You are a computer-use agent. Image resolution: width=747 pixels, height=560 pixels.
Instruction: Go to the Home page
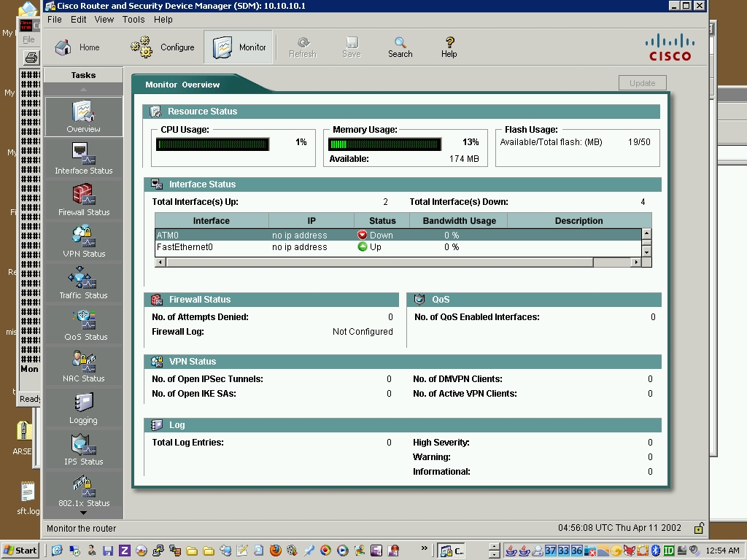coord(77,47)
